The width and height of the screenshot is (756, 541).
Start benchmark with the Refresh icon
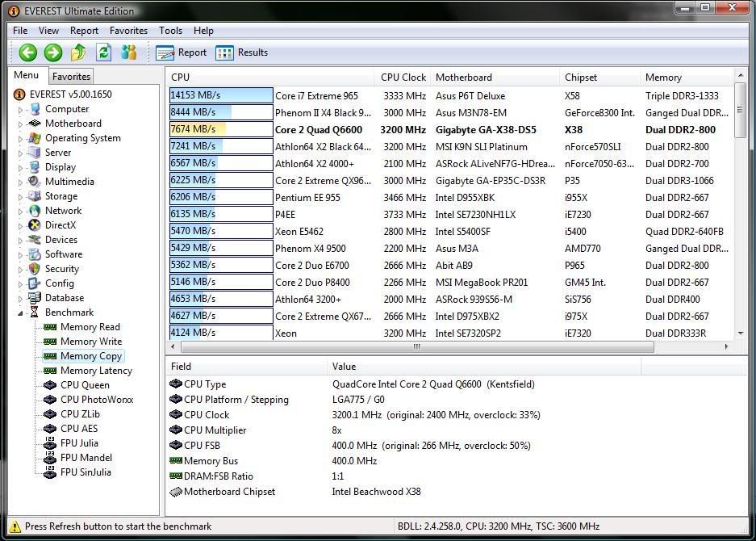point(103,52)
